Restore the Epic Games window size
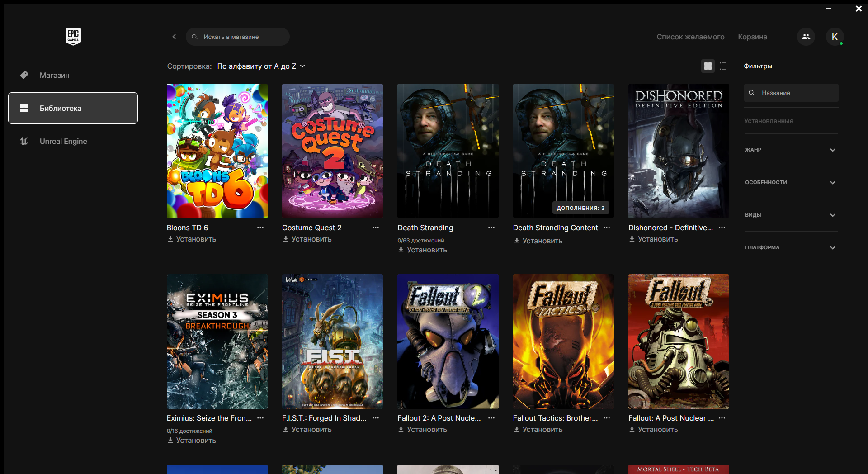The image size is (868, 474). point(841,9)
